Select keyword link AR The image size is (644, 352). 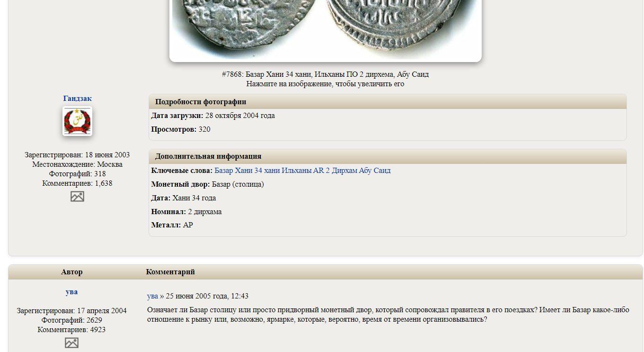click(318, 171)
